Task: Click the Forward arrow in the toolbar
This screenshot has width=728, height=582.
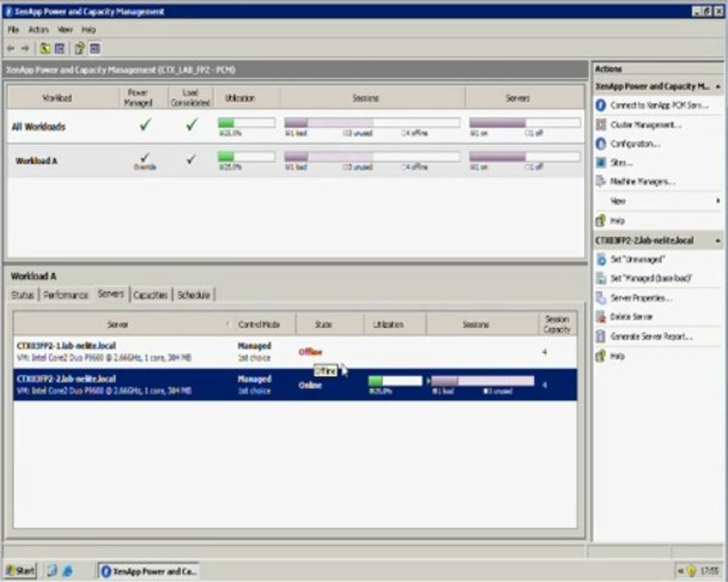Action: [26, 48]
